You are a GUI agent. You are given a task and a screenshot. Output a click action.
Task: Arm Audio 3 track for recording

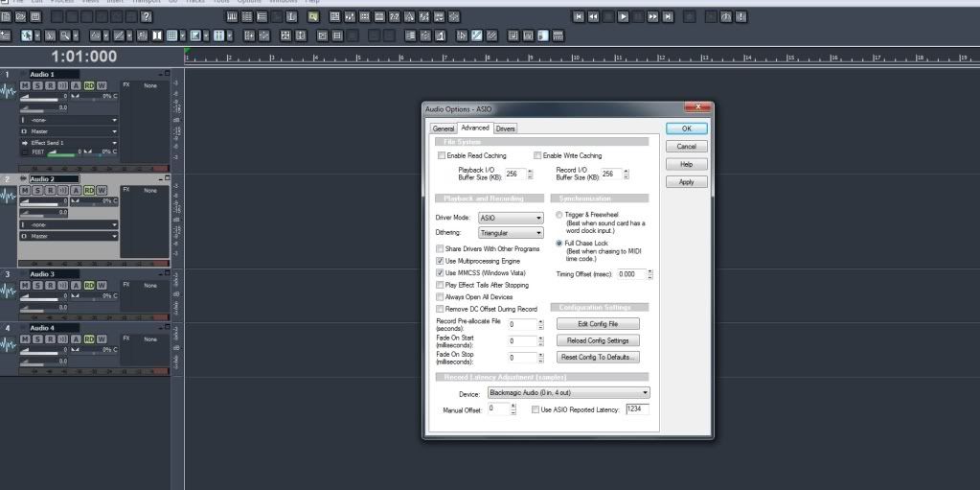click(x=50, y=285)
